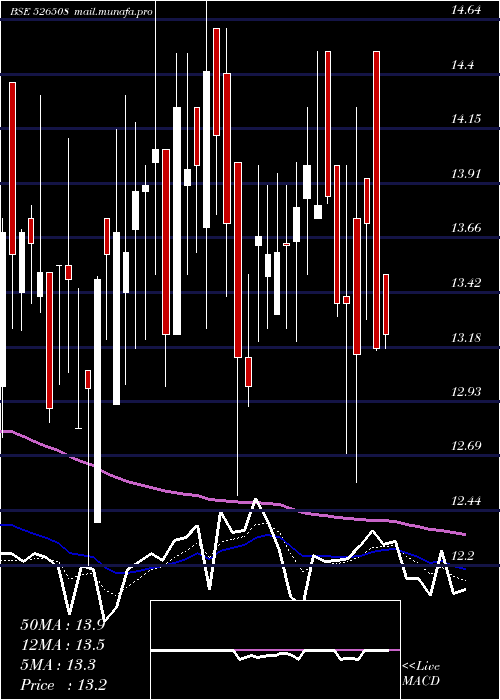This screenshot has height=700, width=500.
Task: Click the 13.18 price axis label
Action: point(466,338)
